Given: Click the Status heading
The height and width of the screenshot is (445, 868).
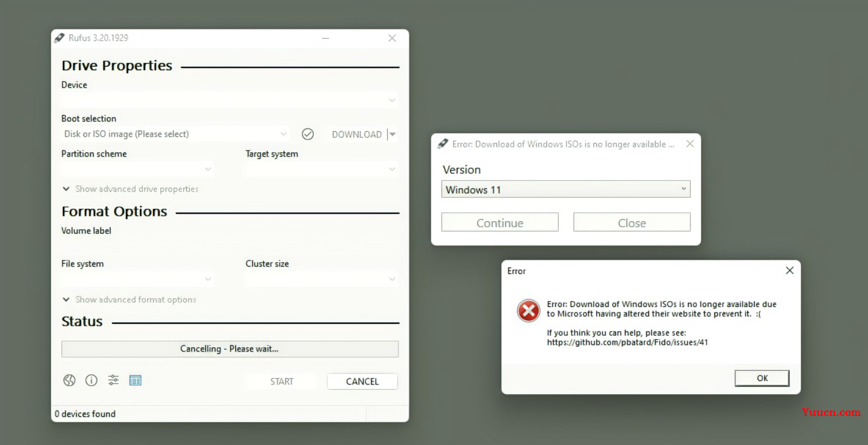Looking at the screenshot, I should [x=82, y=321].
